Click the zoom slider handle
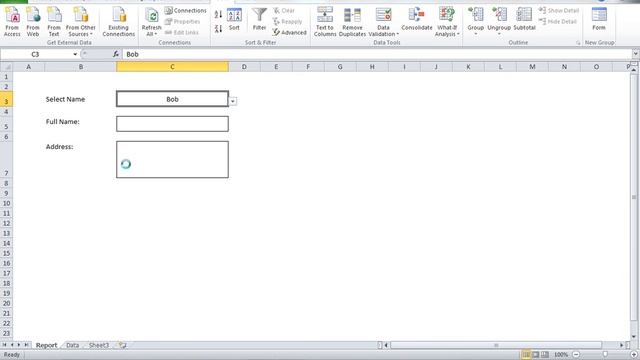This screenshot has height=360, width=640. point(605,355)
